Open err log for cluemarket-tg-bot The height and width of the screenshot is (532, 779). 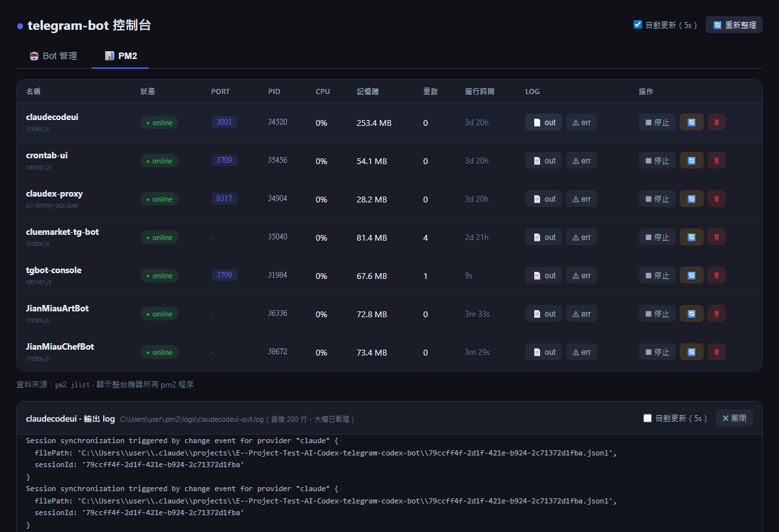582,237
